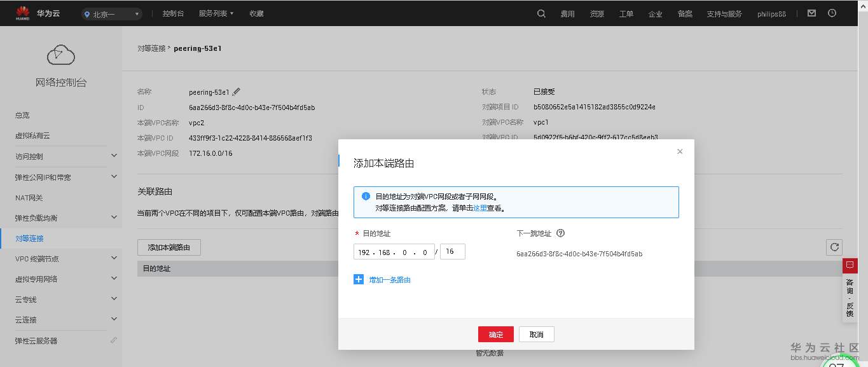Open the 费用 menu
Viewport: 868px width, 367px height.
click(567, 14)
